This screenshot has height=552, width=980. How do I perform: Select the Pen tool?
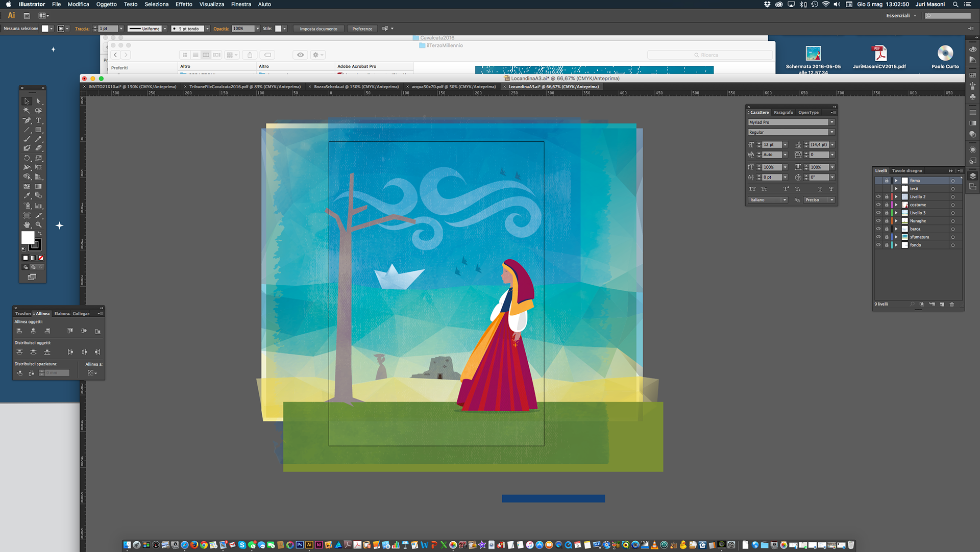pos(27,120)
